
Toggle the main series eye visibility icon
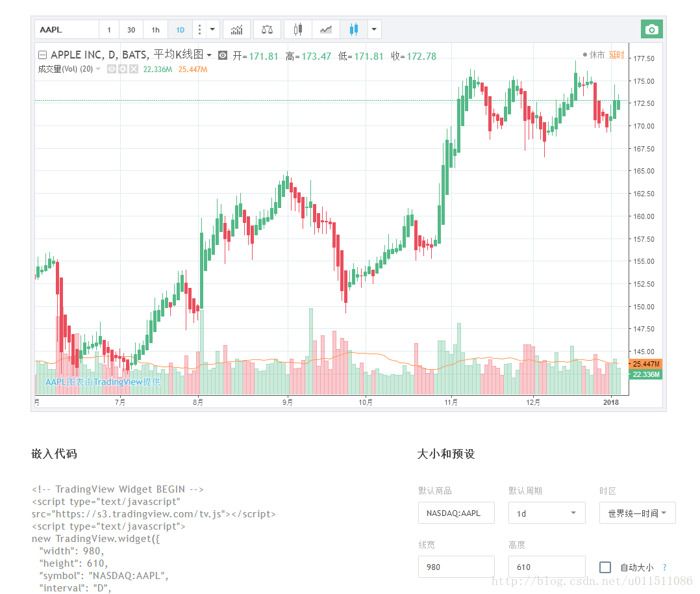222,55
